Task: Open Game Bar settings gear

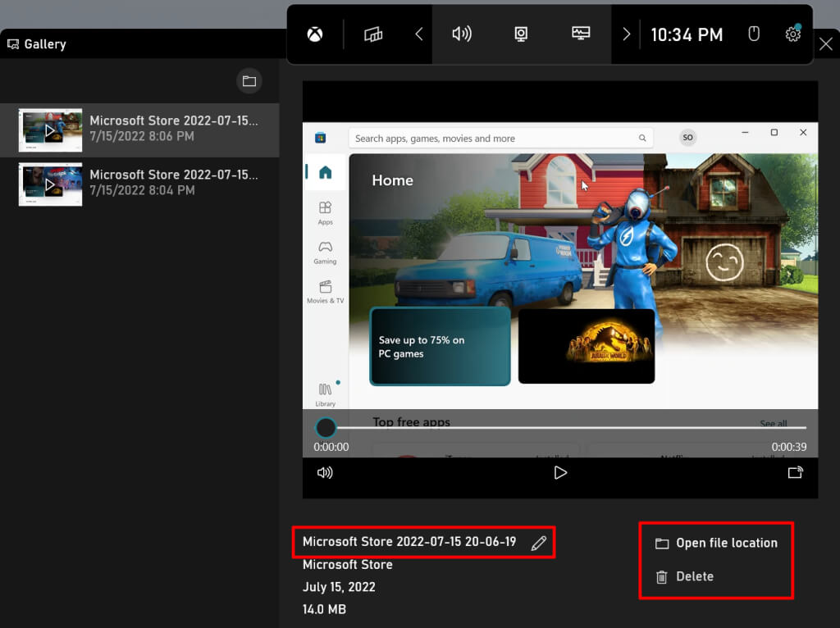Action: point(792,34)
